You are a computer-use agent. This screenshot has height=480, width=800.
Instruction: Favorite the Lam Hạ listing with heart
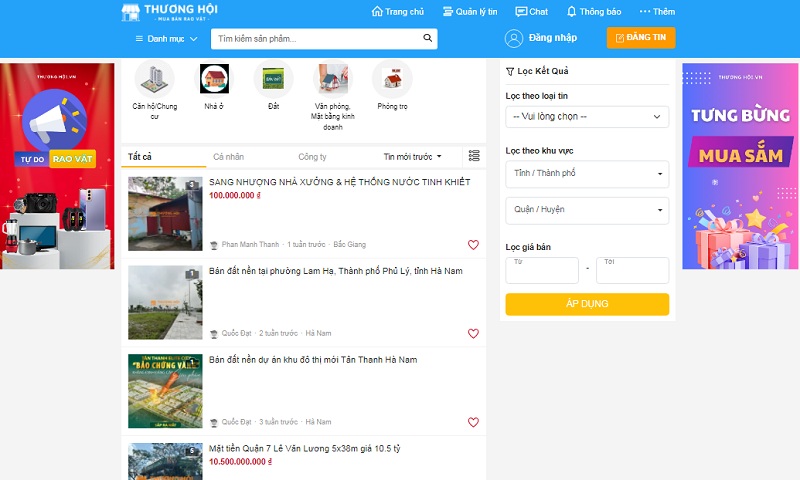473,334
